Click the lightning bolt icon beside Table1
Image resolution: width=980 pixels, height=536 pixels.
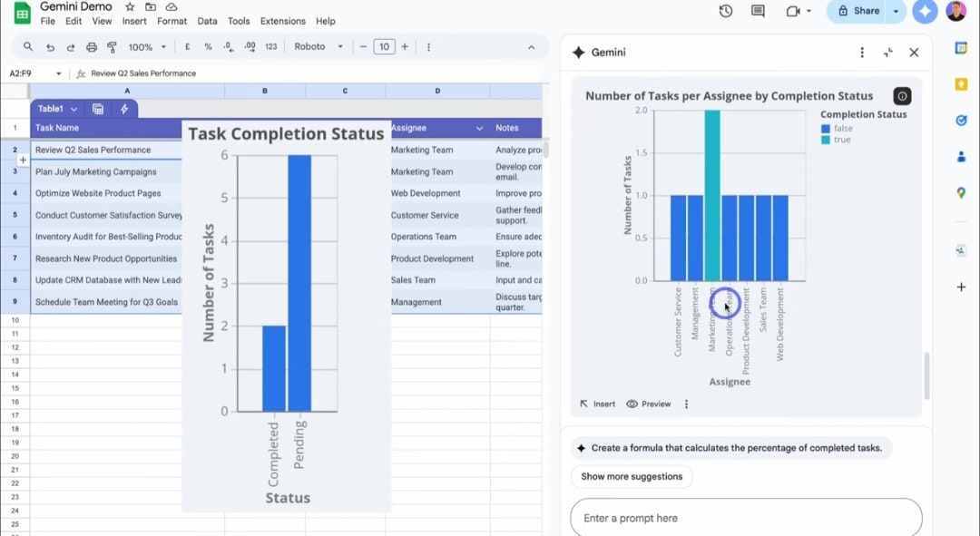[x=124, y=109]
